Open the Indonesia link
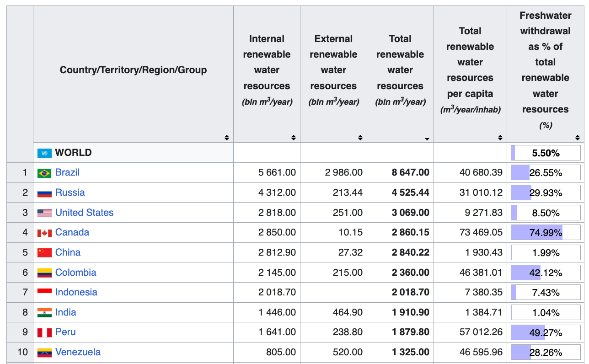 click(76, 292)
